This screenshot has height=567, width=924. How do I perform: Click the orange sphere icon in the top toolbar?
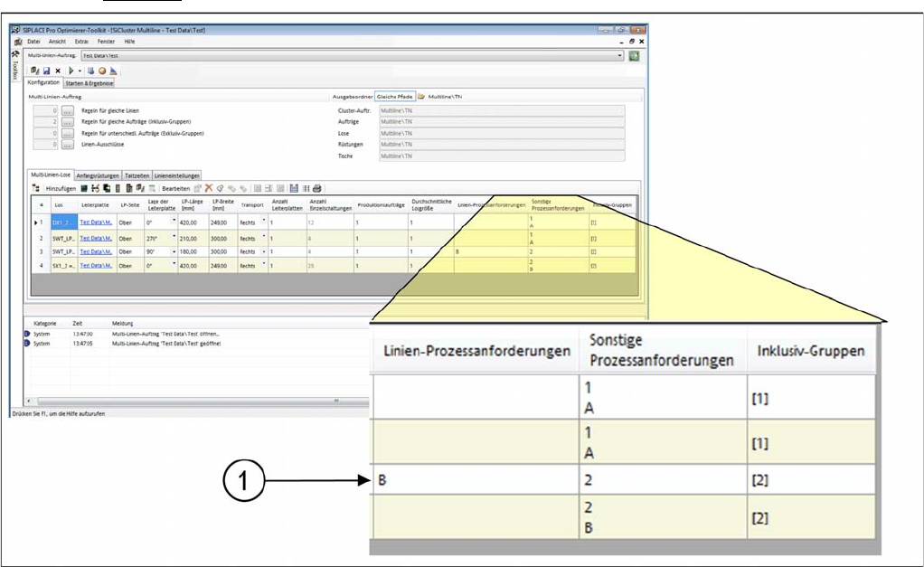click(102, 71)
